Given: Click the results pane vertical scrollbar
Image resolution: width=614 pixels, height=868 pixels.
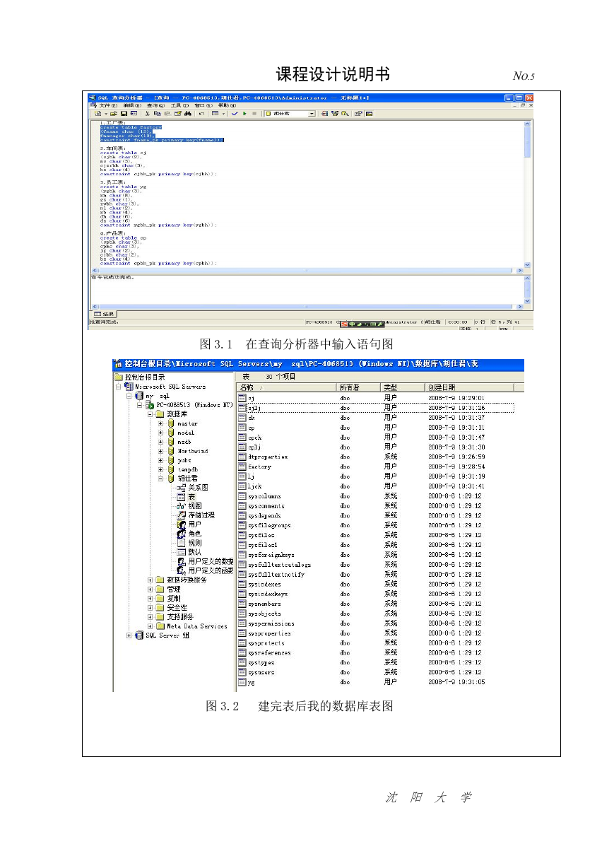Looking at the screenshot, I should 527,289.
